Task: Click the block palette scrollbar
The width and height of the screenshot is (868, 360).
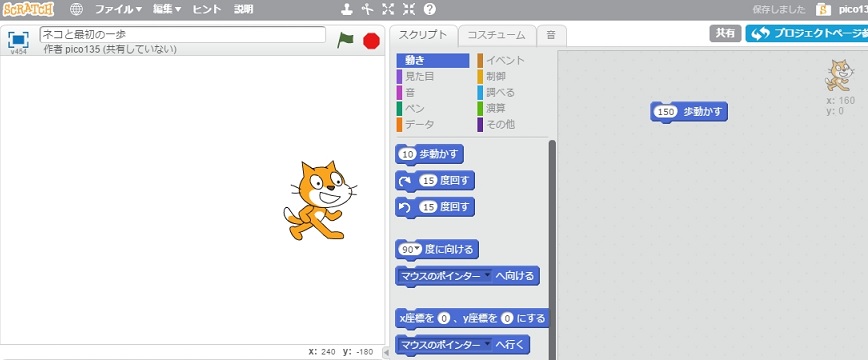Action: [551, 249]
